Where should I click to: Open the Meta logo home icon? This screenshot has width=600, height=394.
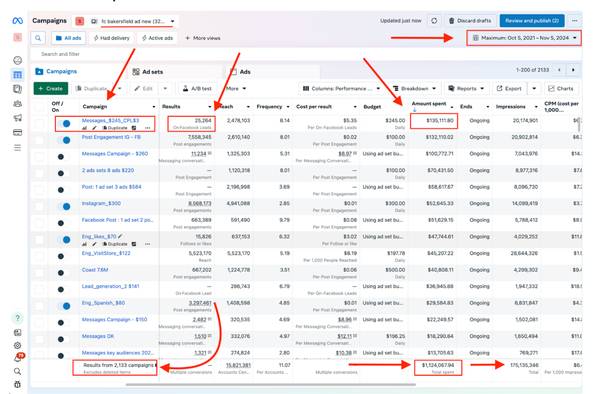(x=18, y=21)
